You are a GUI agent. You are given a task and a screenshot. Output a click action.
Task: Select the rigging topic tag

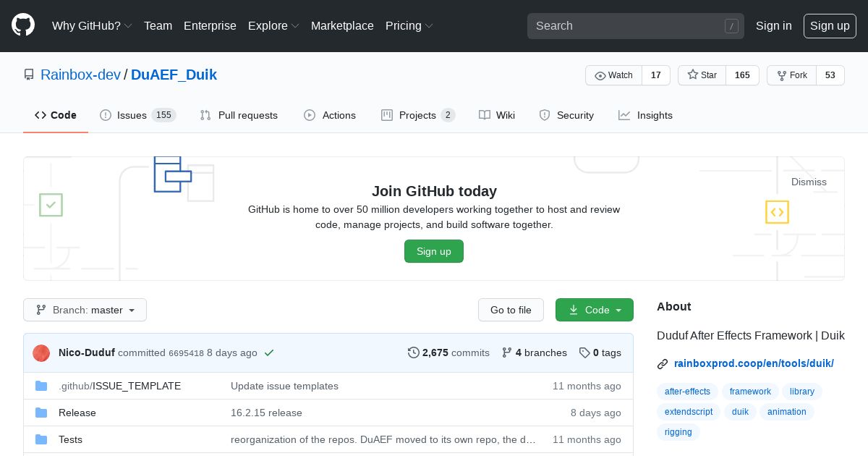point(678,432)
